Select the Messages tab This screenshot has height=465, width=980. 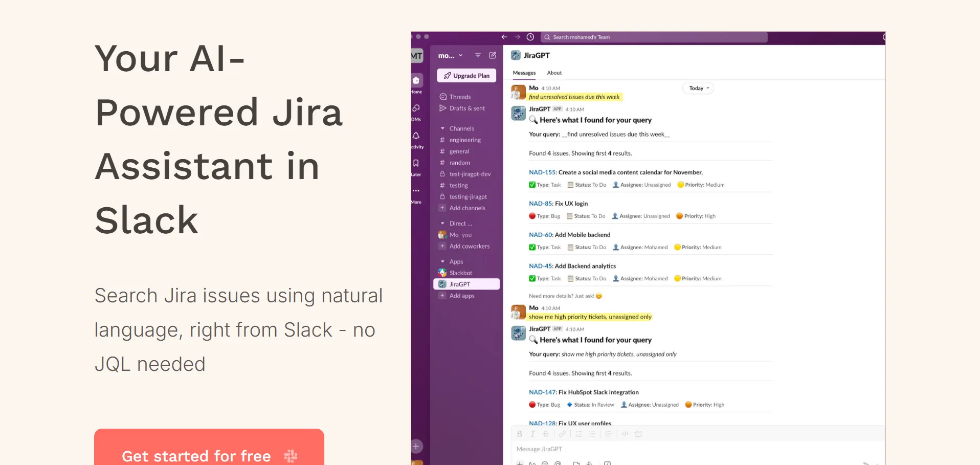click(x=524, y=73)
